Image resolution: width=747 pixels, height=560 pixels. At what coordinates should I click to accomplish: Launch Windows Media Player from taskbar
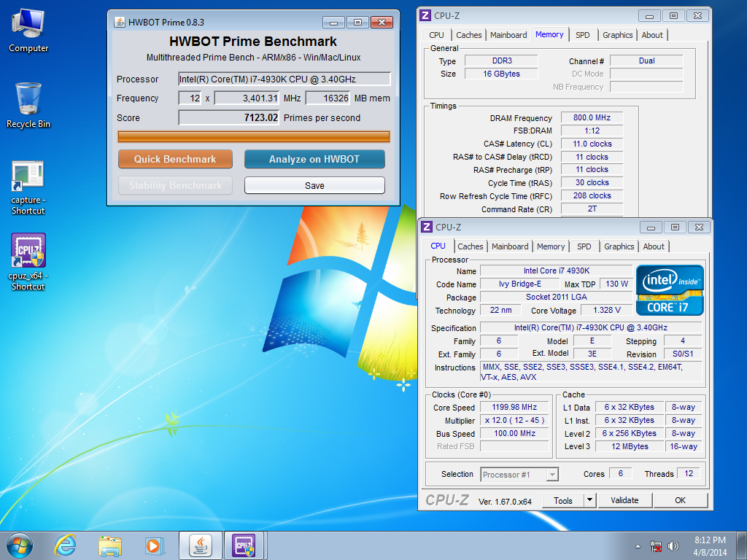tap(155, 545)
